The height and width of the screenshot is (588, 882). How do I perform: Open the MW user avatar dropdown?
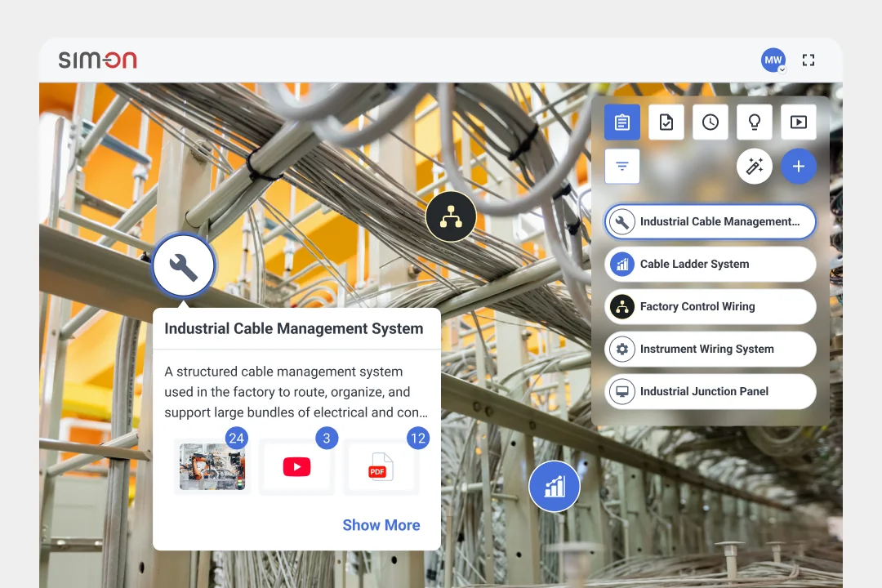(773, 60)
